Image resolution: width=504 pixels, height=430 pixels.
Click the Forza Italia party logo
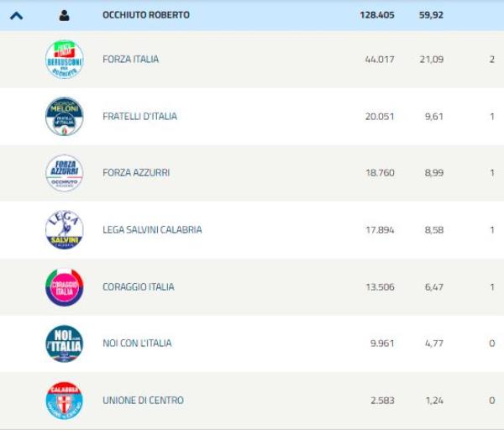(x=64, y=60)
